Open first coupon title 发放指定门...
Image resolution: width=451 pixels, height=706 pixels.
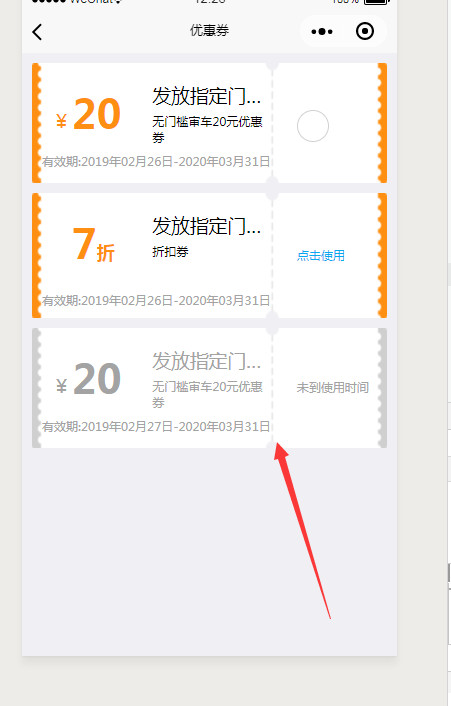click(x=206, y=96)
